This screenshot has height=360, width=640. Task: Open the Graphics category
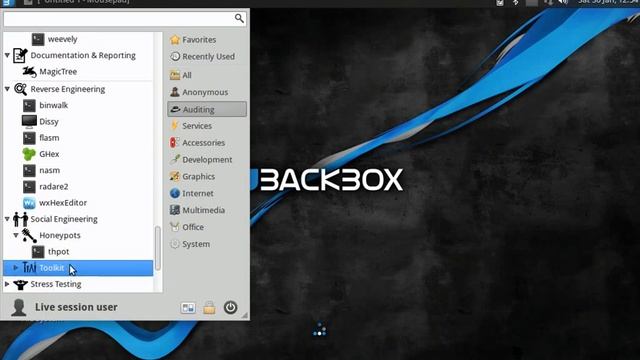(x=207, y=176)
